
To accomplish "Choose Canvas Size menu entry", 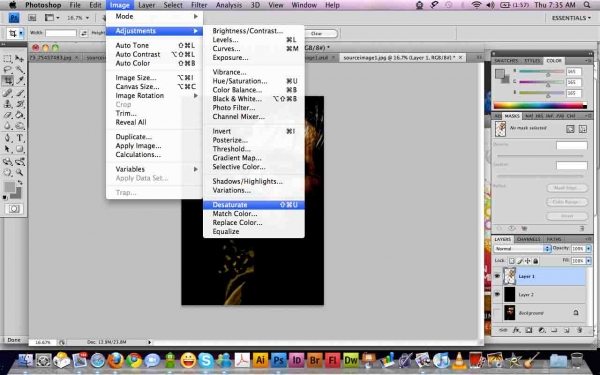I will tap(155, 86).
